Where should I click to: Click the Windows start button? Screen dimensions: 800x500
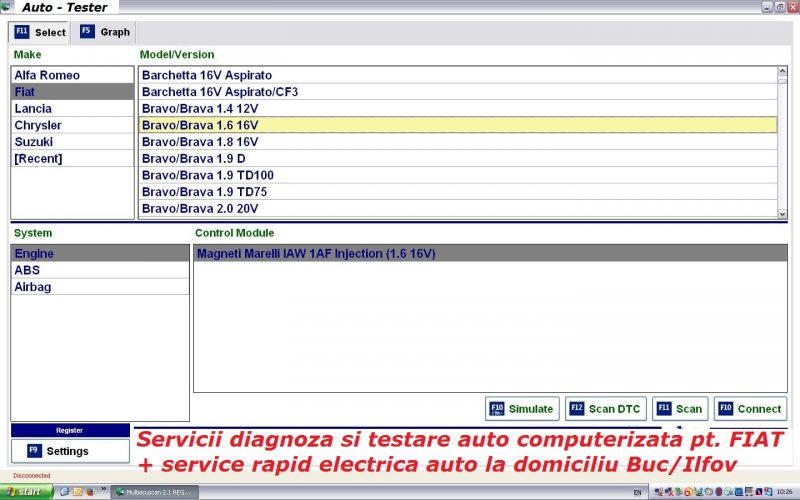26,492
